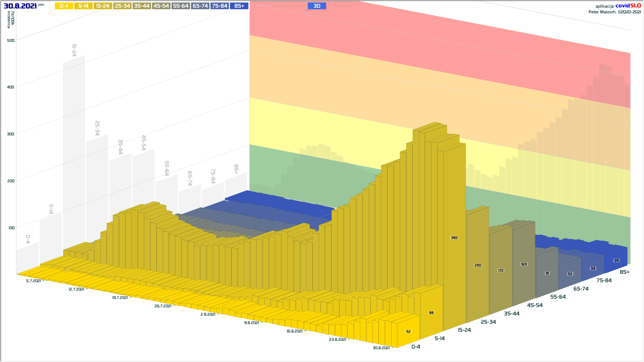
Task: Click the 2.8.2021 date axis marker
Action: [208, 314]
